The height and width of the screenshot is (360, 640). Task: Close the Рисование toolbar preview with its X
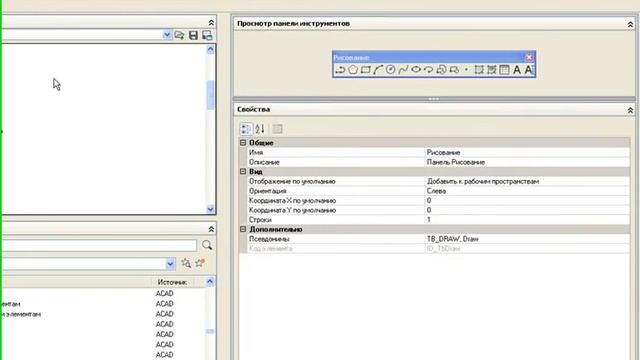(529, 57)
